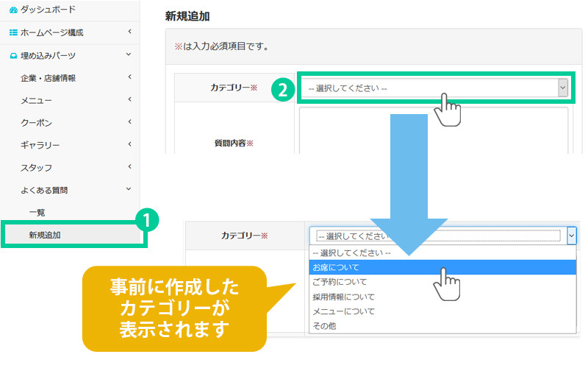Expand the ホームページ構成 menu chevron
588x368 pixels.
[x=129, y=32]
